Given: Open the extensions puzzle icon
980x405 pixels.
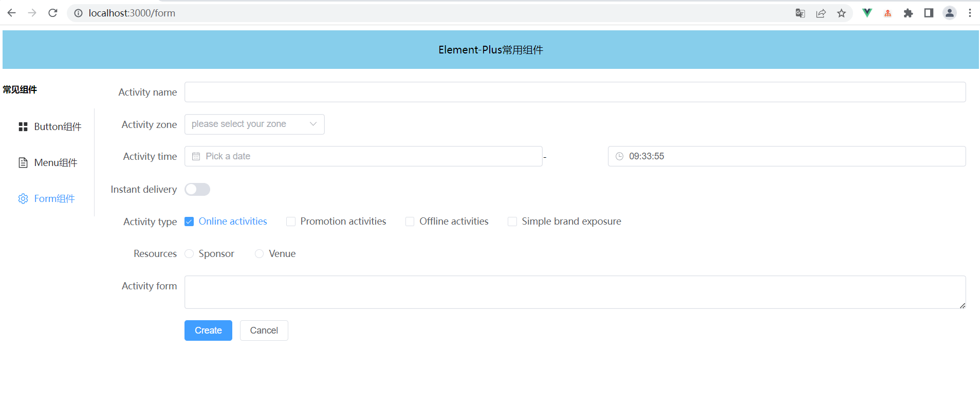Looking at the screenshot, I should click(x=908, y=13).
